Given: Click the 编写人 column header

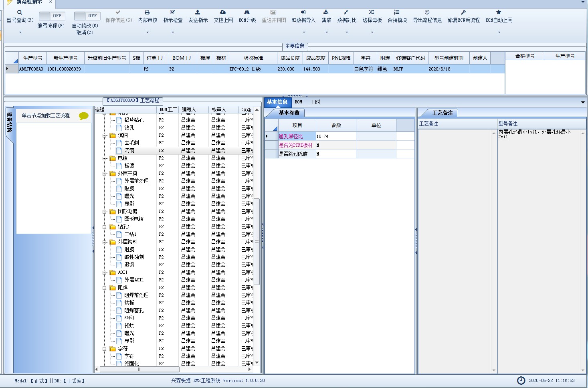Looking at the screenshot, I should (x=194, y=109).
